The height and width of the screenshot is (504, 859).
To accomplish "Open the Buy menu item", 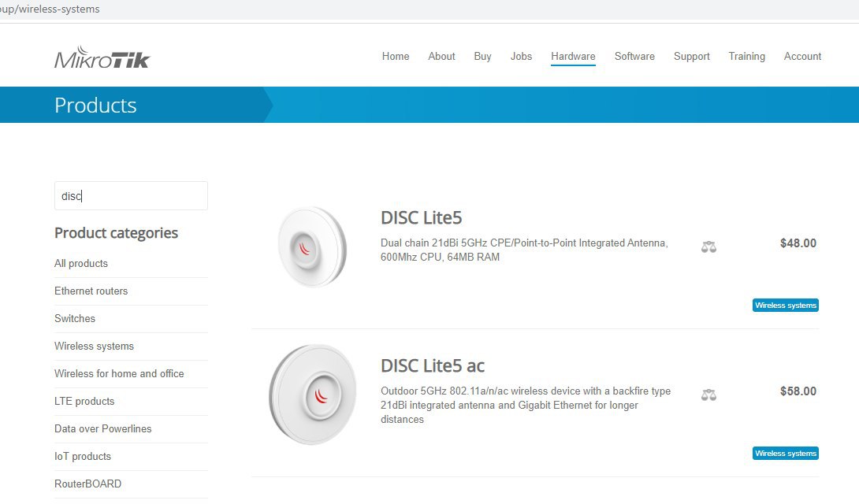I will coord(482,57).
